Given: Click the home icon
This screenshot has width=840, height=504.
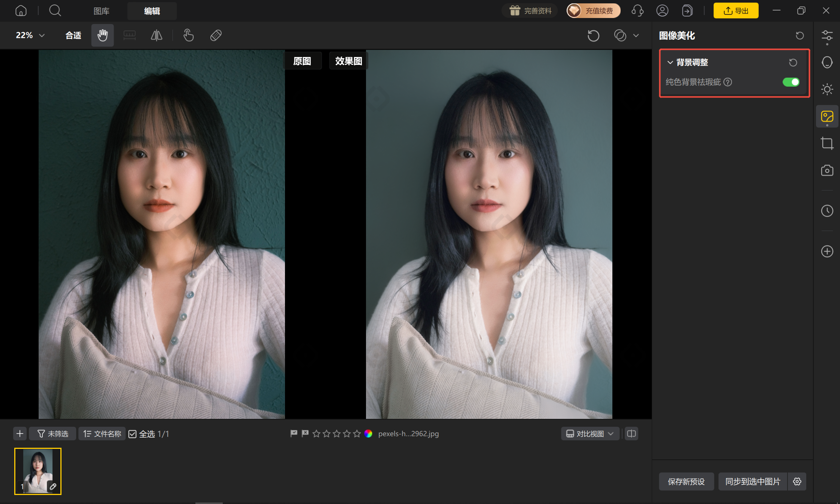Looking at the screenshot, I should 21,10.
